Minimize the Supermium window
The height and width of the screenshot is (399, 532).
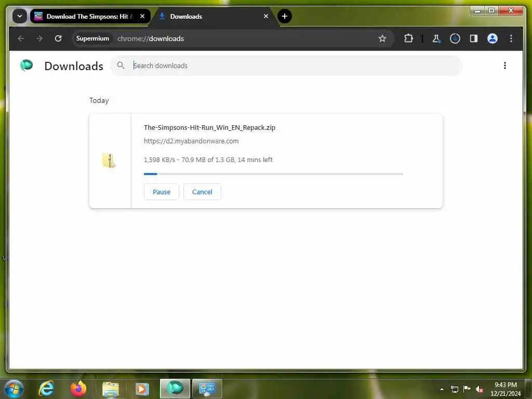478,10
